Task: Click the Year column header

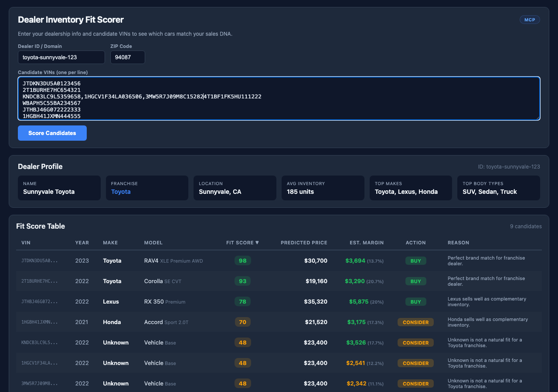Action: coord(82,243)
